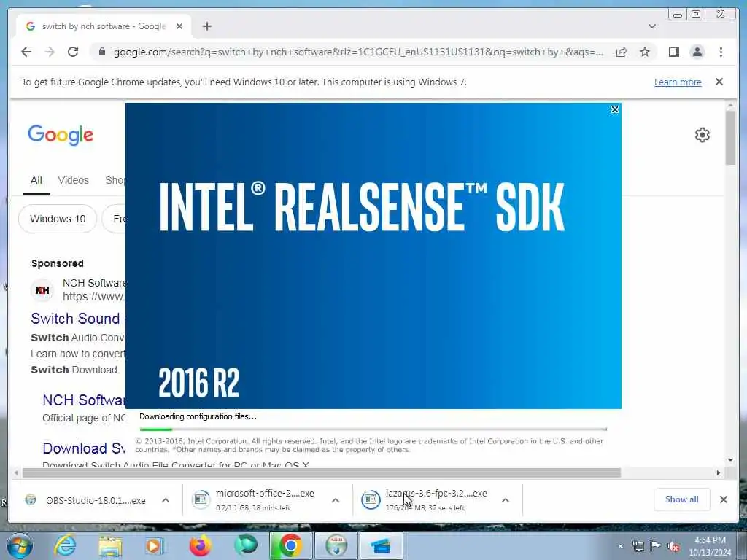Open the Windows Start menu
Viewport: 747px width, 560px height.
[20, 545]
